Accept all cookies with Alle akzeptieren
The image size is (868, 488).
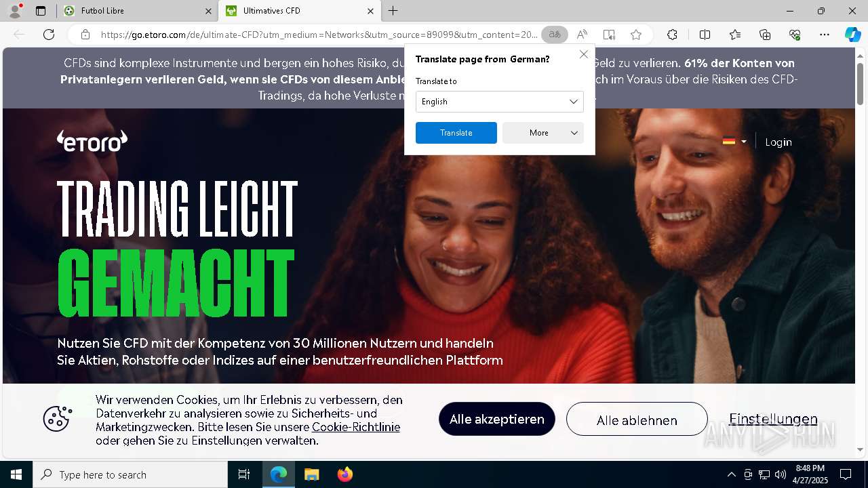[x=497, y=419]
